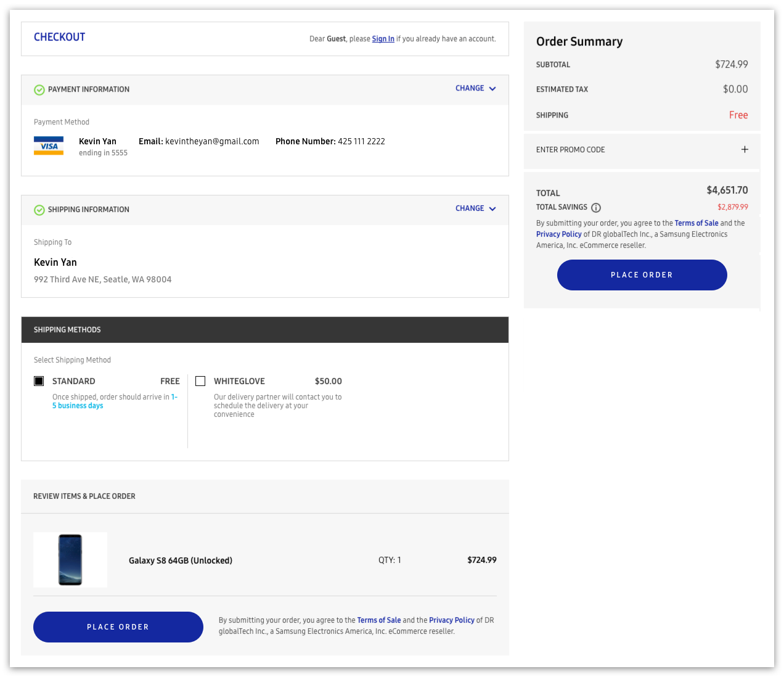Expand the Enter Promo Code section
784x677 pixels.
click(x=571, y=150)
